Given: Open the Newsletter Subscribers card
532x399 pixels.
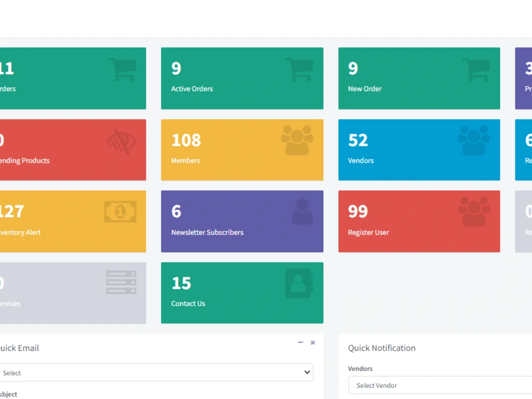Looking at the screenshot, I should (242, 221).
